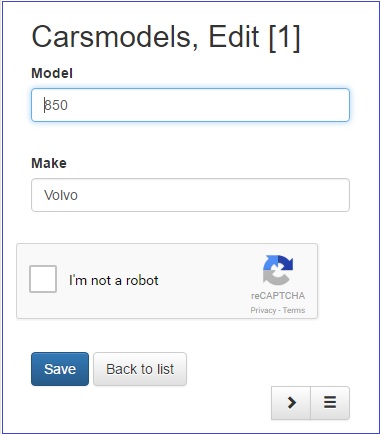
Task: Click the Carsmodels word in the heading
Action: 116,37
